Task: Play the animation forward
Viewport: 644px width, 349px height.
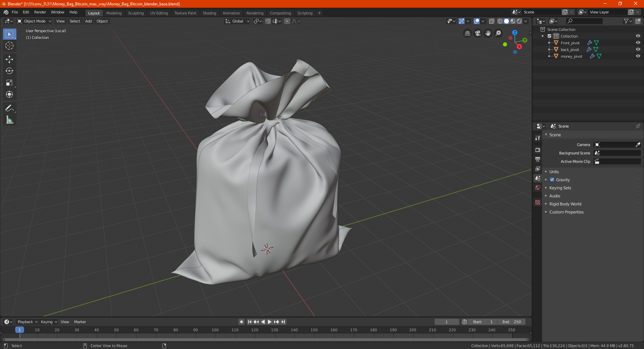Action: (270, 322)
